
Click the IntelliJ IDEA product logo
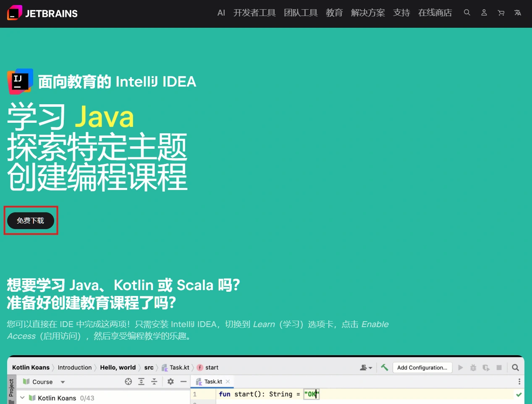pyautogui.click(x=20, y=81)
